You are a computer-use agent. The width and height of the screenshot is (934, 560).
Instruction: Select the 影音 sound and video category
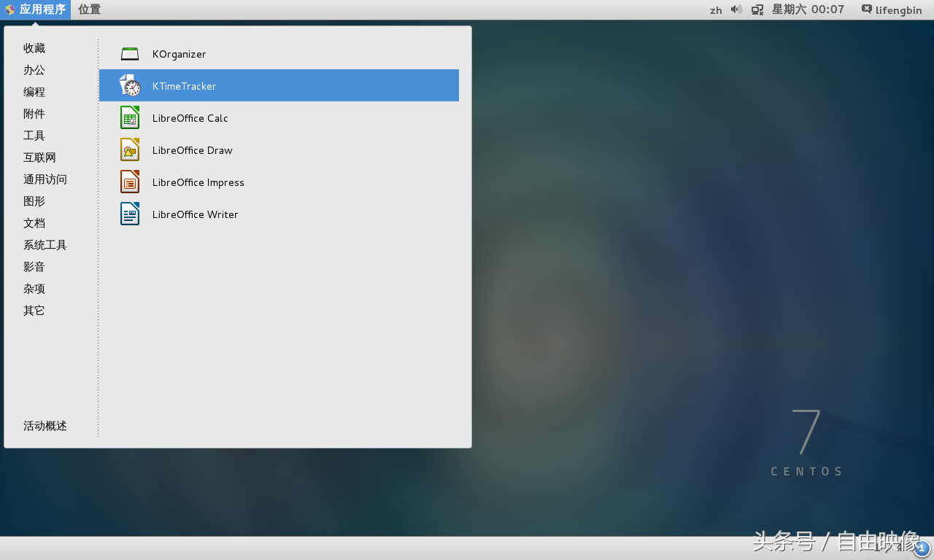point(34,267)
